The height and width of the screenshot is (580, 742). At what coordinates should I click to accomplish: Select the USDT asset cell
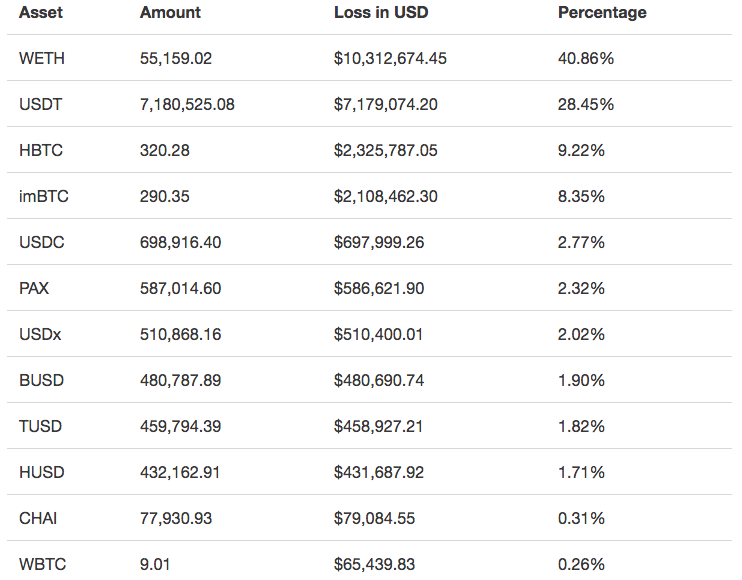coord(41,105)
